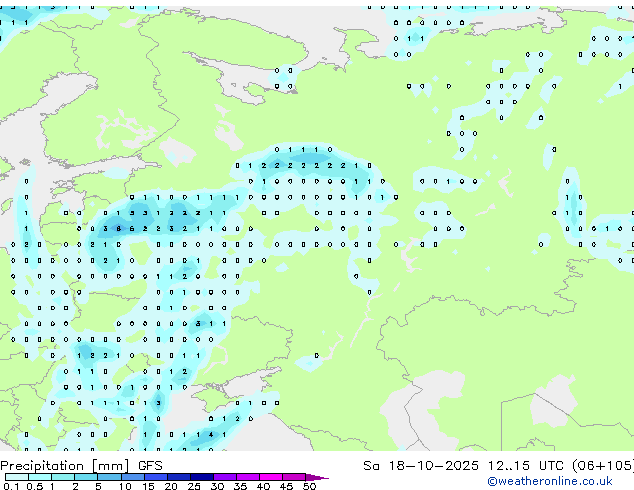Screen dimensions: 634x490
Task: Click the 40–45 mm magenta legend swatch
Action: pyautogui.click(x=271, y=477)
